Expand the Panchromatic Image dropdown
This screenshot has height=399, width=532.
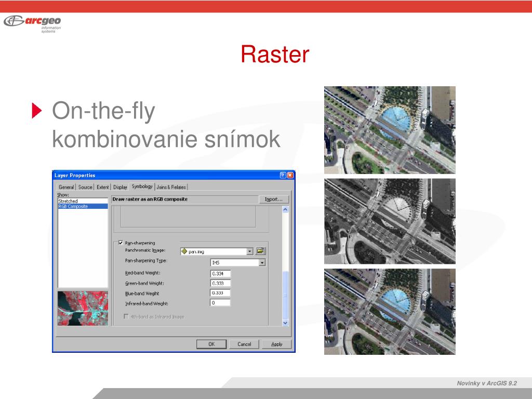tap(250, 251)
